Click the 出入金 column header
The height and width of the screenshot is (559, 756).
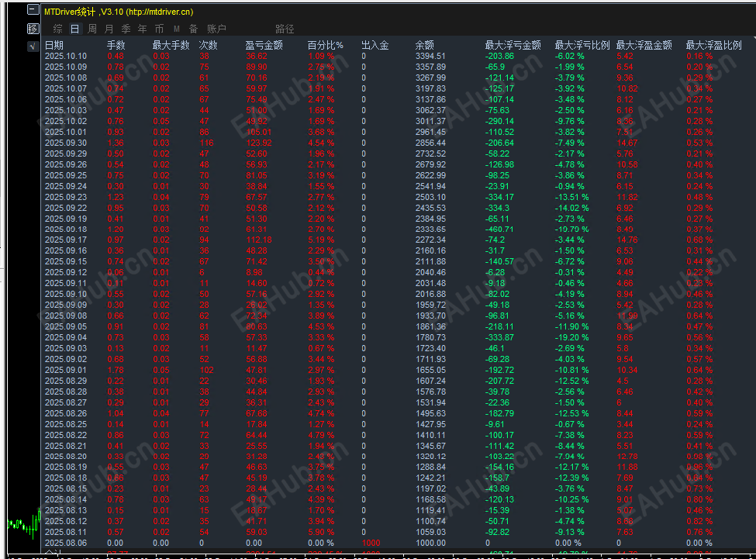click(375, 45)
